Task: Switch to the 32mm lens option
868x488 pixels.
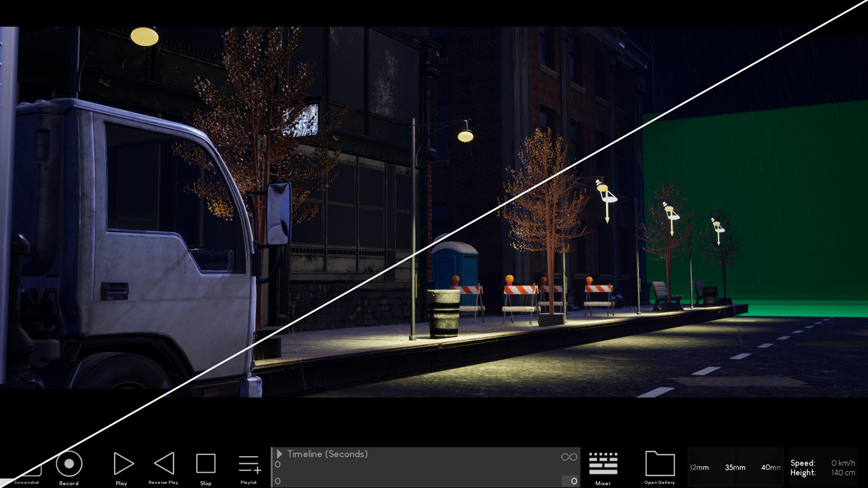Action: click(699, 468)
